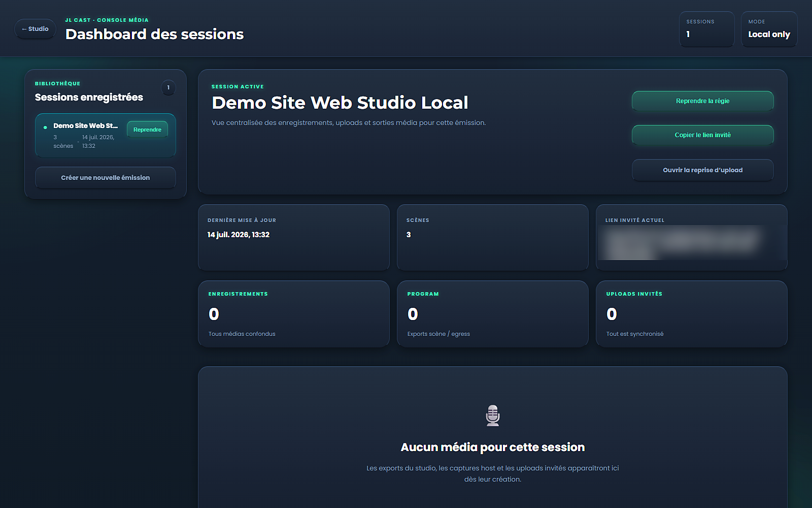Image resolution: width=812 pixels, height=508 pixels.
Task: Click the Sessions enregistrées heading
Action: [x=89, y=97]
